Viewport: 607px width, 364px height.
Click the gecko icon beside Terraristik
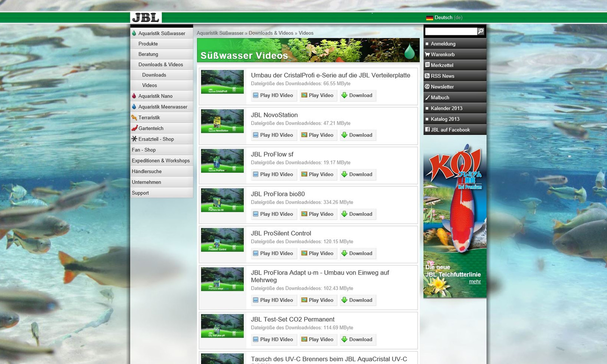(134, 118)
